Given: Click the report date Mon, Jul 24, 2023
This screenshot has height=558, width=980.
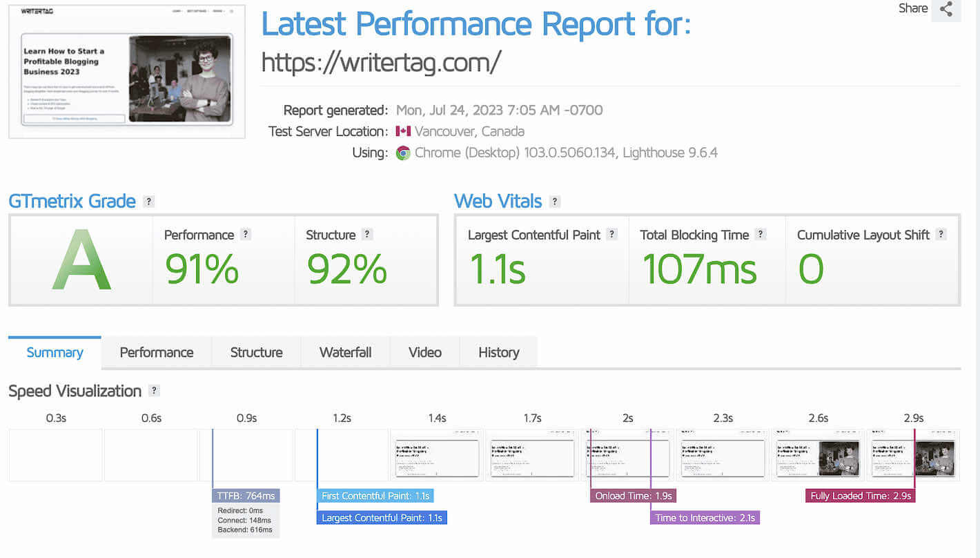Looking at the screenshot, I should point(499,110).
